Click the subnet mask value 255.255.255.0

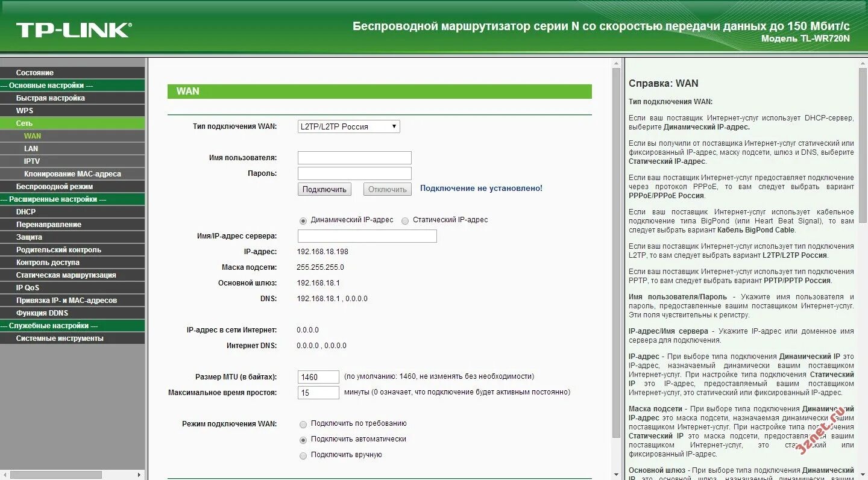coord(320,267)
